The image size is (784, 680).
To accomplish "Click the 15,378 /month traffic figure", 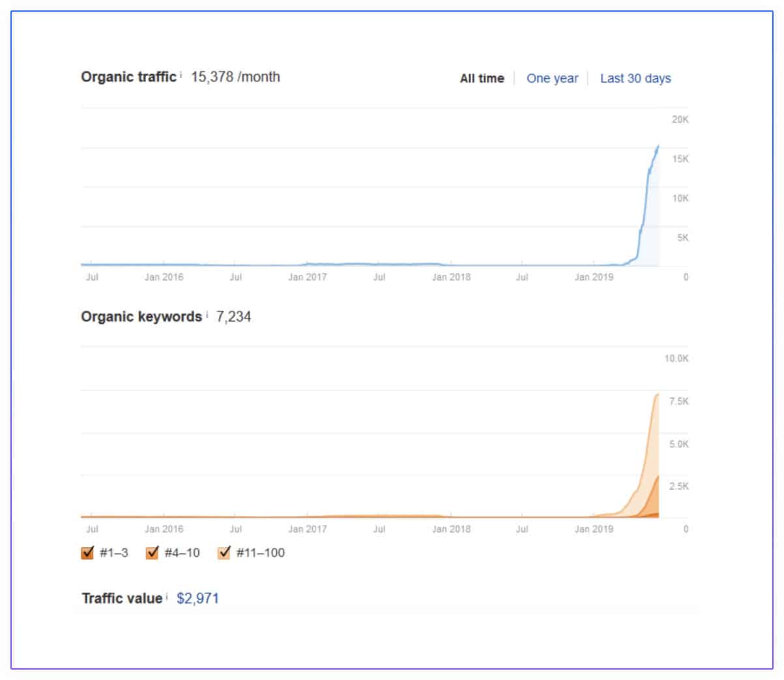I will [236, 77].
